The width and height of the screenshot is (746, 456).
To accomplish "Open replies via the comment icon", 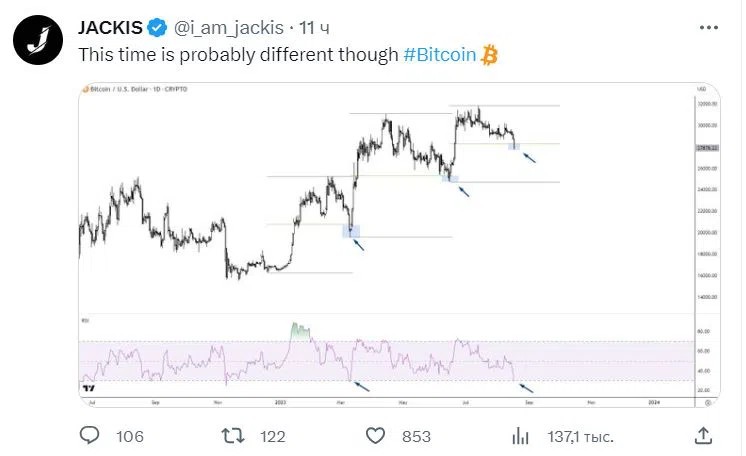I will tap(90, 435).
